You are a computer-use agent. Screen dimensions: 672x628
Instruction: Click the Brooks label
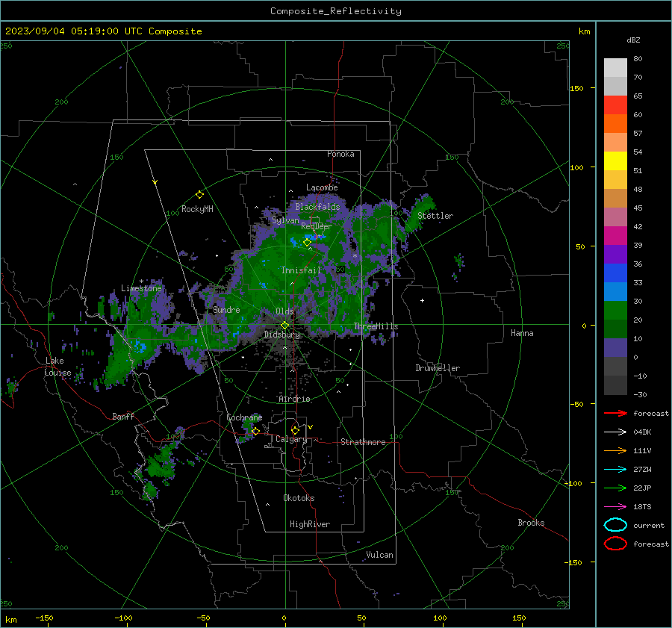[x=531, y=523]
